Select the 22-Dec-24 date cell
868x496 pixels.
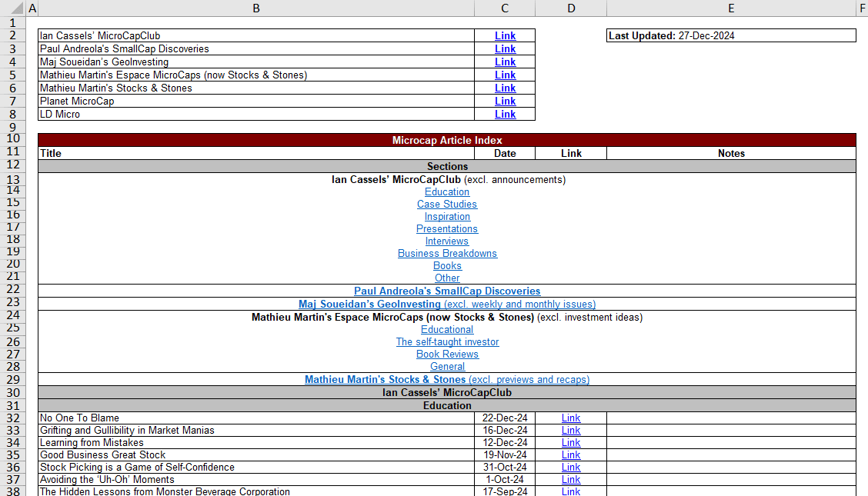[505, 418]
